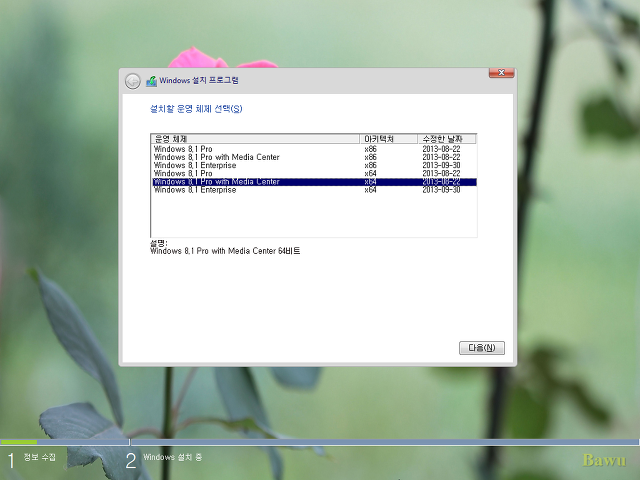Sort by 운영 체제 column header
Screen dimensions: 640x480
point(256,139)
